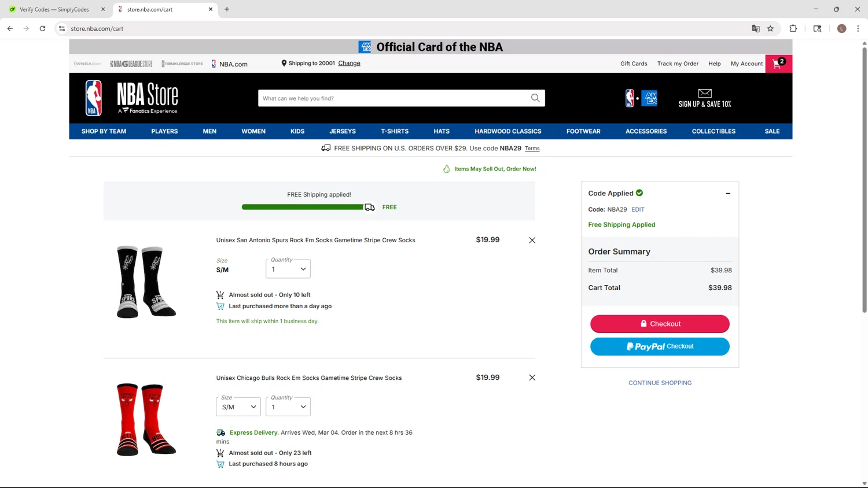The image size is (868, 488).
Task: Open the KIDS menu
Action: tap(297, 131)
